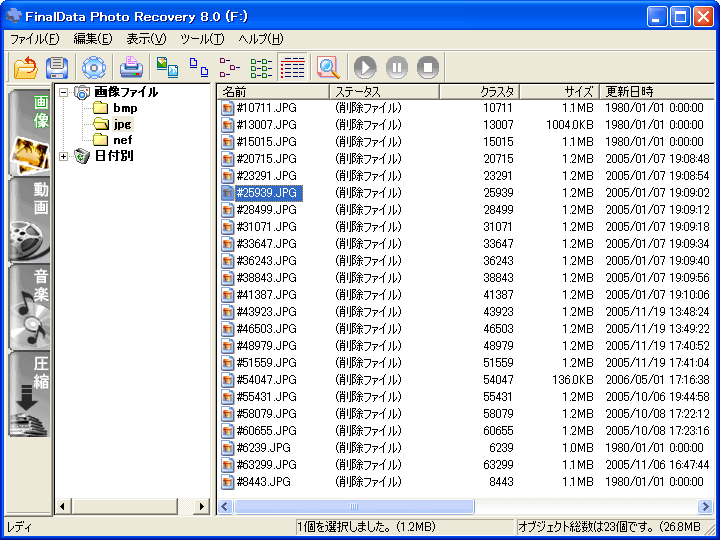The image size is (720, 540).
Task: Click the file list horizontal scrollbar thumb
Action: 354,506
